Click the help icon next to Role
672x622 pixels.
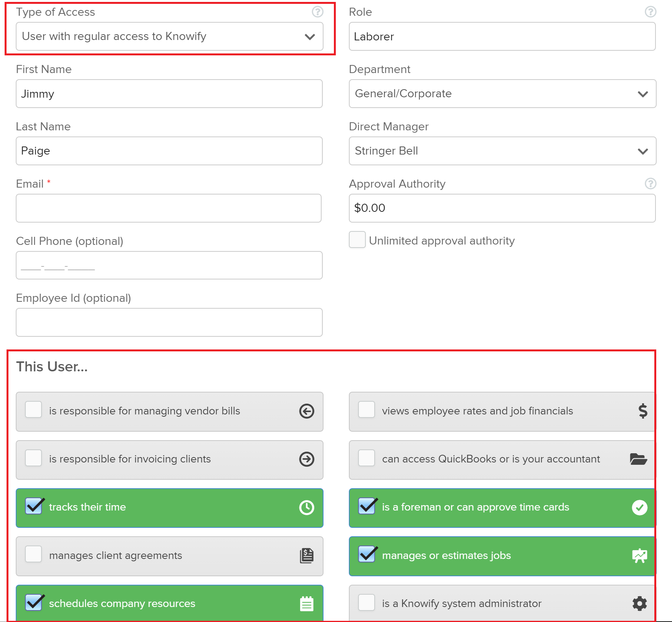coord(650,12)
